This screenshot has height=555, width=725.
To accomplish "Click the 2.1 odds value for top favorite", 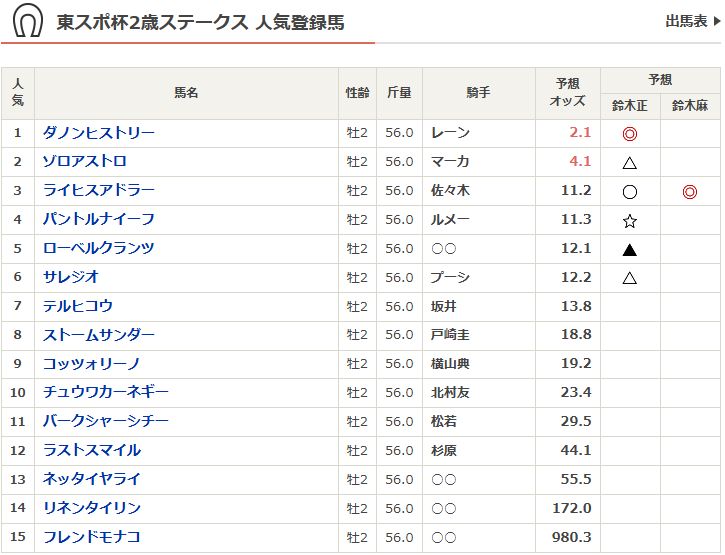I will click(580, 132).
